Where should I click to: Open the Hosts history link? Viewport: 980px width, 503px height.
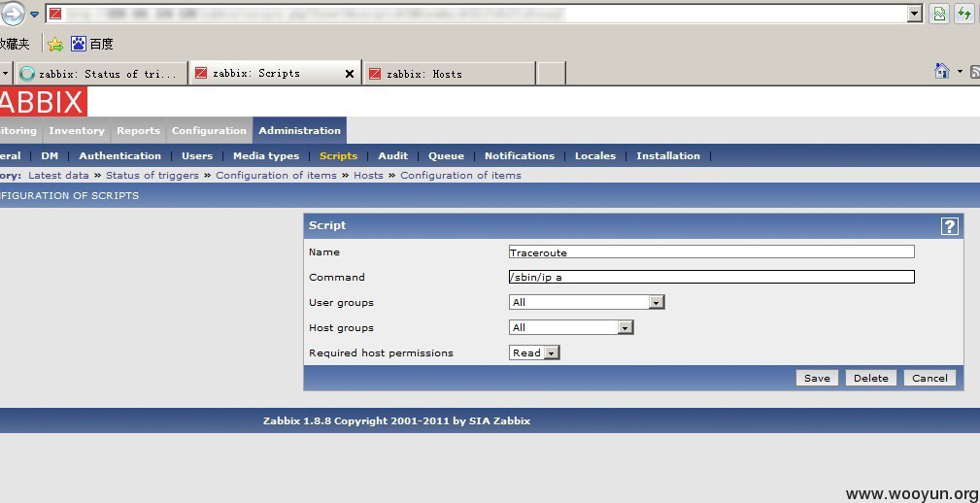pos(368,175)
